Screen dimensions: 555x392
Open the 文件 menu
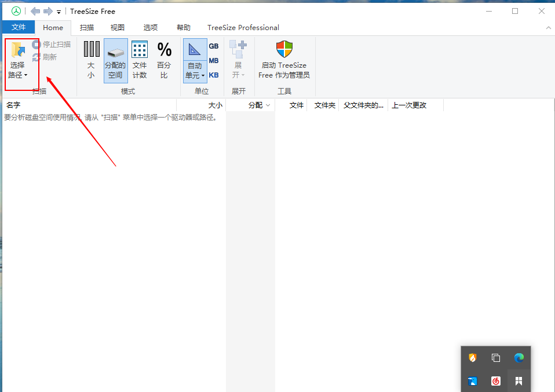(18, 27)
